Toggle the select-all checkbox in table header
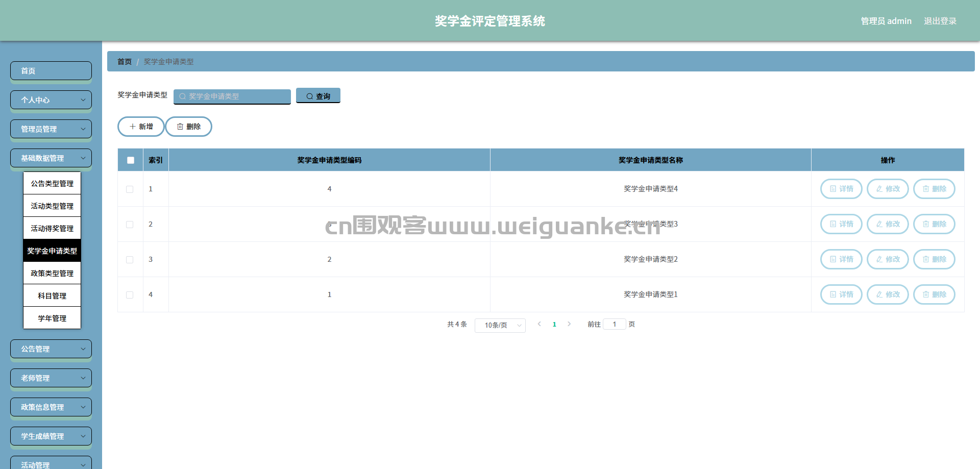 131,160
